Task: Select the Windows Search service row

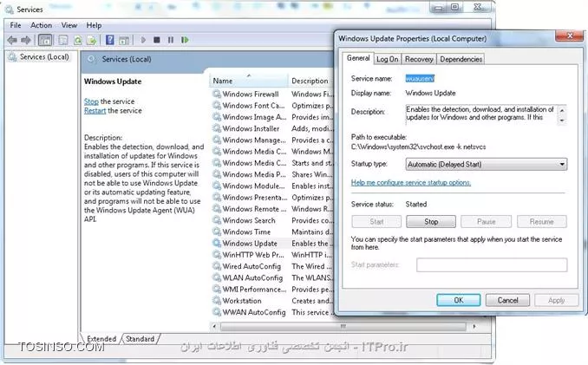Action: click(x=272, y=220)
